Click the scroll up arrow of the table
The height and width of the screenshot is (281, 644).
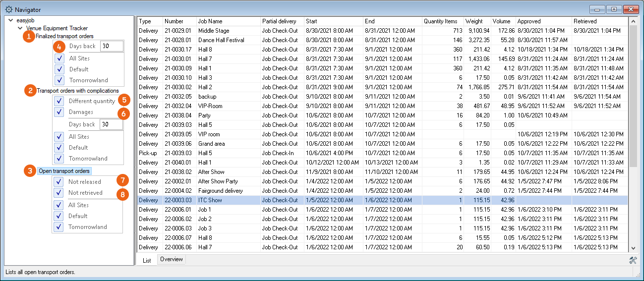(633, 21)
